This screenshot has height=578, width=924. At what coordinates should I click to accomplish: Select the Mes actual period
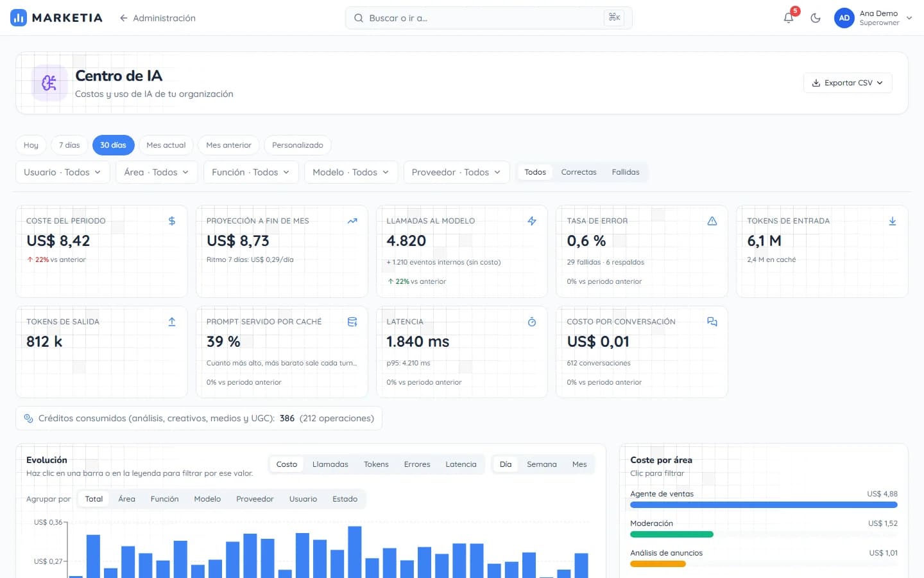[166, 145]
